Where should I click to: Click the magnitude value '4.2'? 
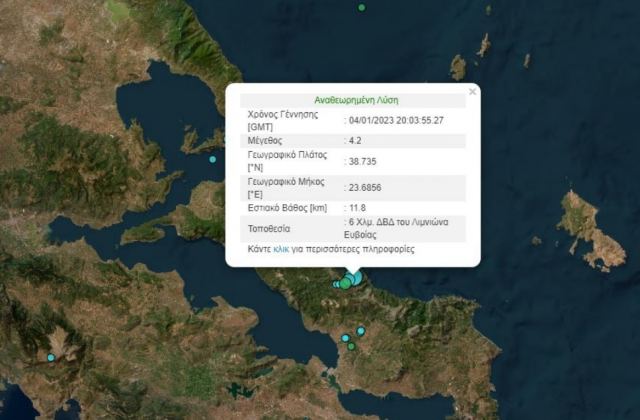tap(355, 141)
